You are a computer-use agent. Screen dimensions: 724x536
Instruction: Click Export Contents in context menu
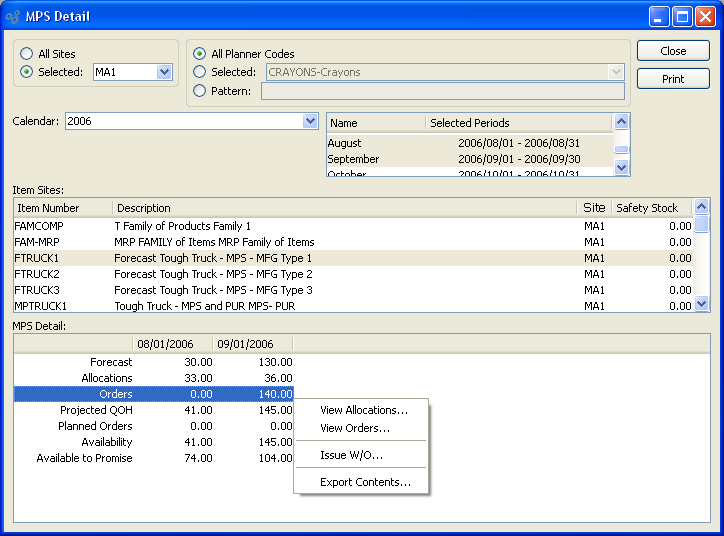365,482
